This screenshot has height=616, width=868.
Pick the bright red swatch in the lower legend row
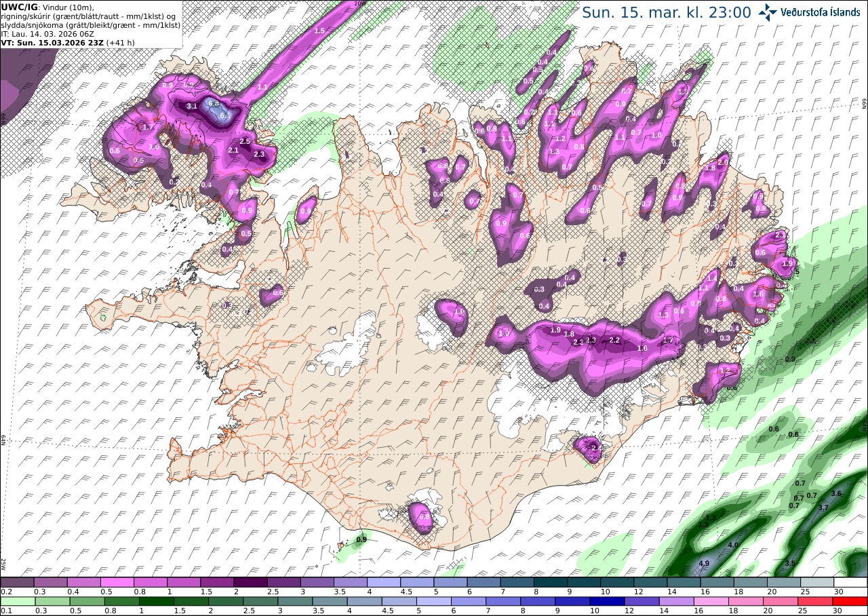click(850, 601)
